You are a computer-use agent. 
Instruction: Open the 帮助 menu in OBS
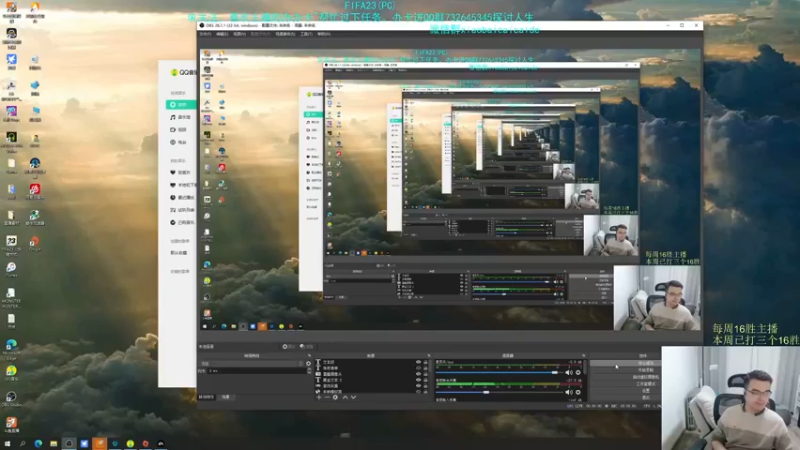point(323,34)
